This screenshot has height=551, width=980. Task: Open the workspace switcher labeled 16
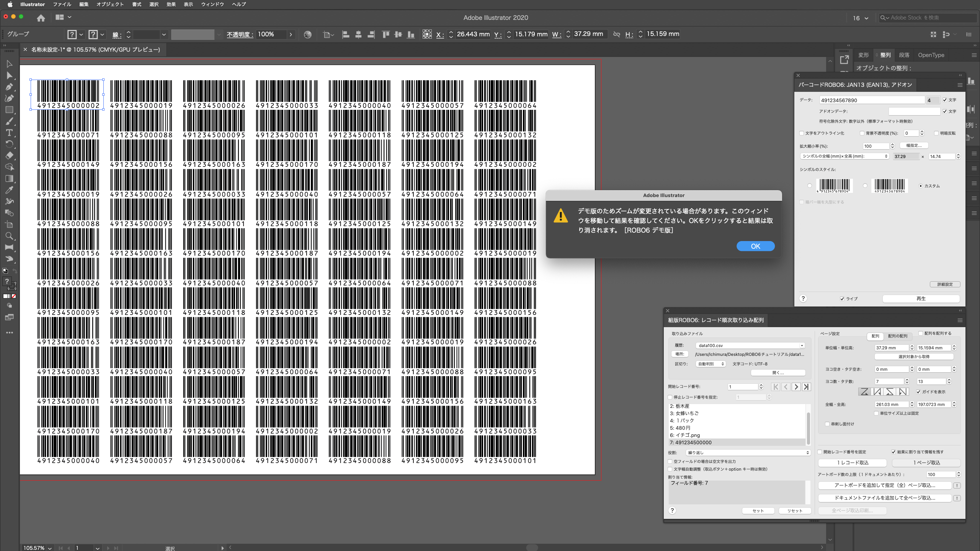coord(861,18)
